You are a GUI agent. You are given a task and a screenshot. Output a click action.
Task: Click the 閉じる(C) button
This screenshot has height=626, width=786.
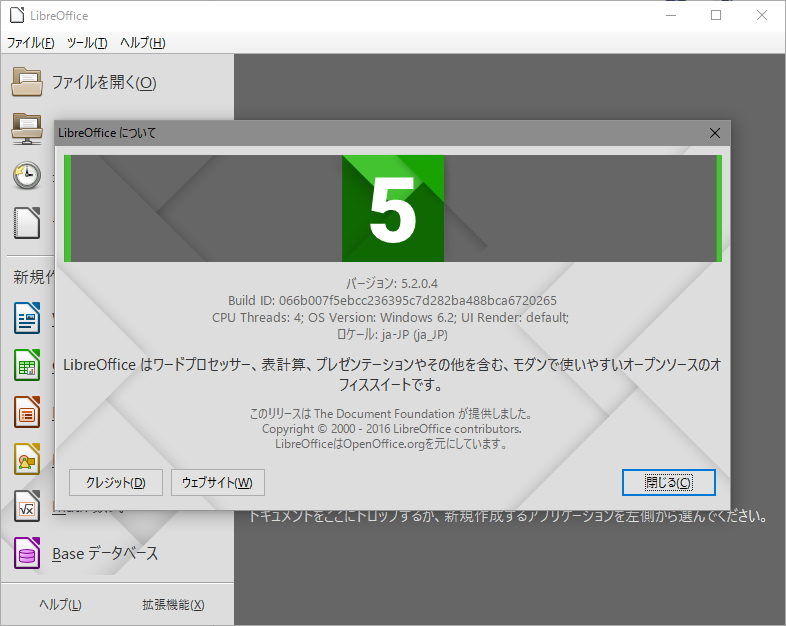click(669, 482)
